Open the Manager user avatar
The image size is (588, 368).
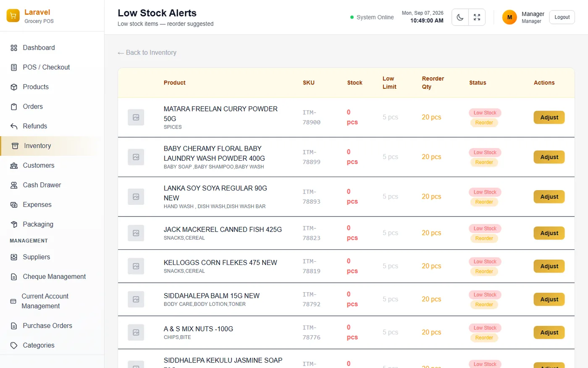click(x=509, y=17)
